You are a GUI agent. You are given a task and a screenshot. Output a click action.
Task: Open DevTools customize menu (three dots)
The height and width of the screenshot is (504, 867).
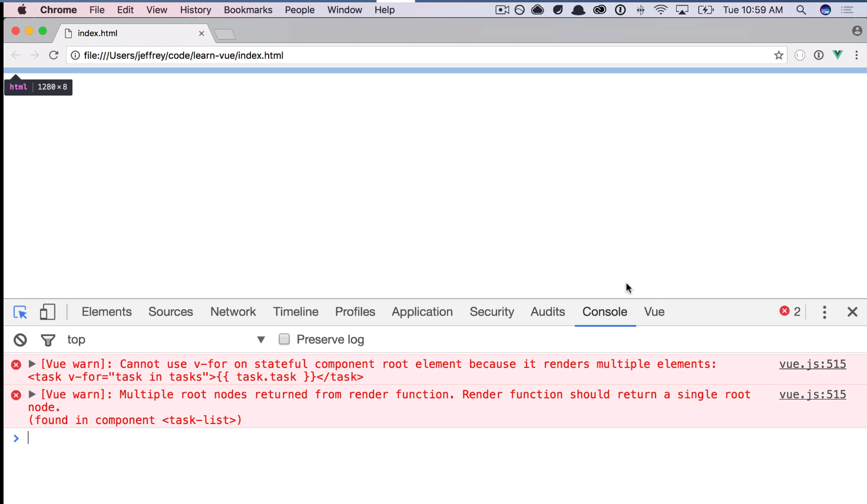coord(825,312)
